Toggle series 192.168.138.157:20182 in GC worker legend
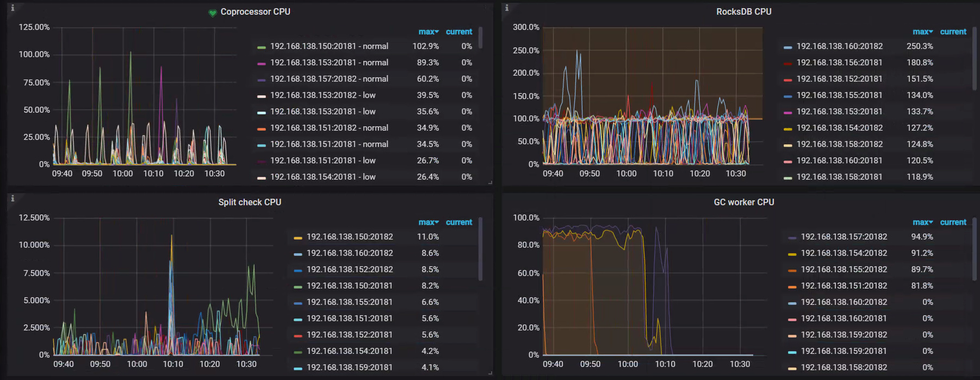This screenshot has height=380, width=980. [843, 237]
